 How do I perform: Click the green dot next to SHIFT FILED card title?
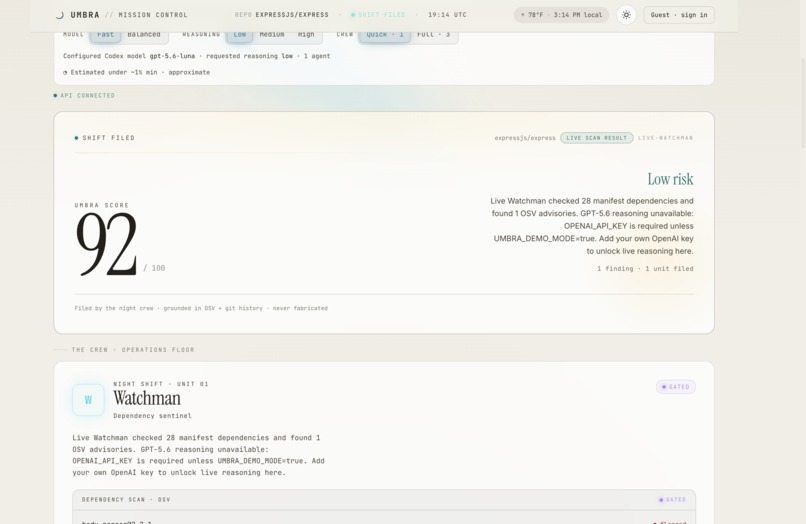point(77,138)
